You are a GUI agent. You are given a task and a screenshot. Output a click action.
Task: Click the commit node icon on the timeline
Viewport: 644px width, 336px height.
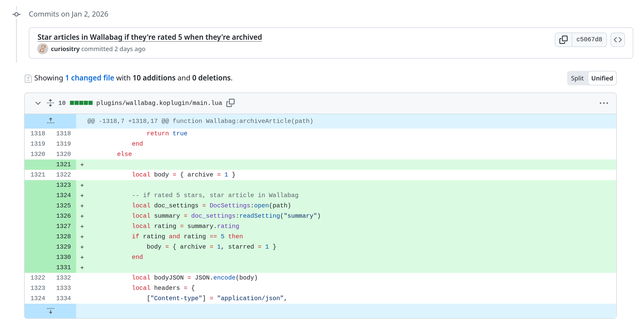coord(16,14)
